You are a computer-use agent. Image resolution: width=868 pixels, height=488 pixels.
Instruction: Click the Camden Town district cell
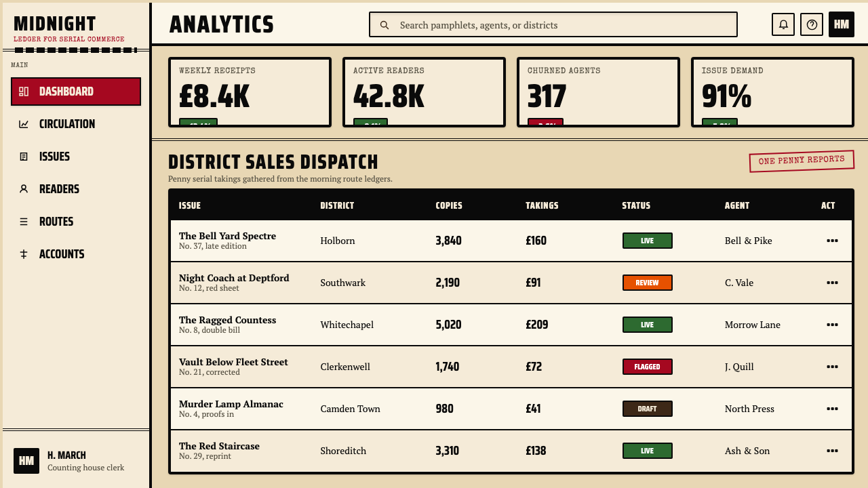coord(350,409)
